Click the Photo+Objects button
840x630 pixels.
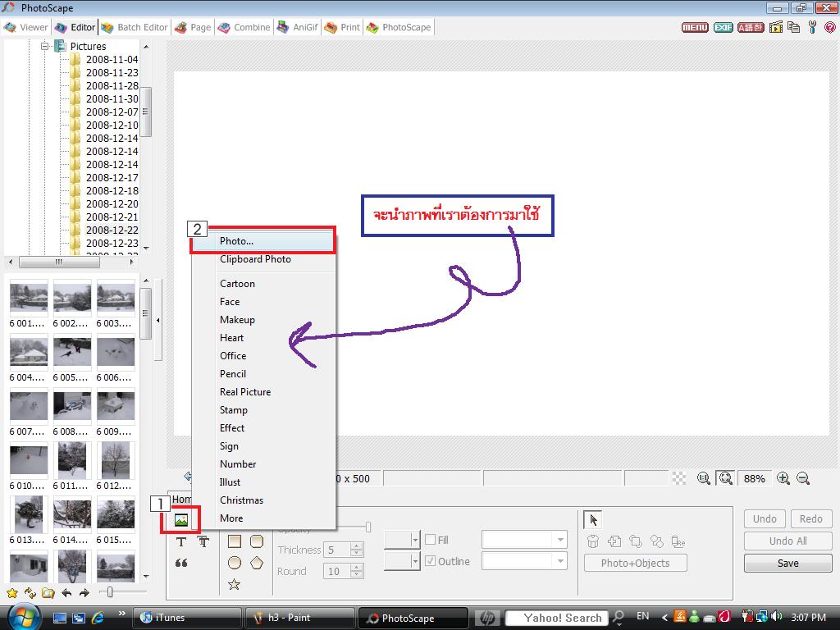click(x=636, y=563)
